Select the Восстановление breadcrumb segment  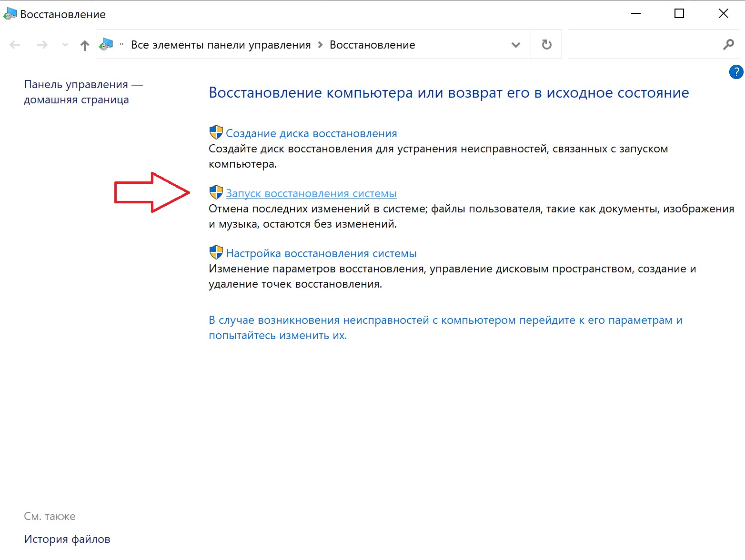click(x=372, y=45)
